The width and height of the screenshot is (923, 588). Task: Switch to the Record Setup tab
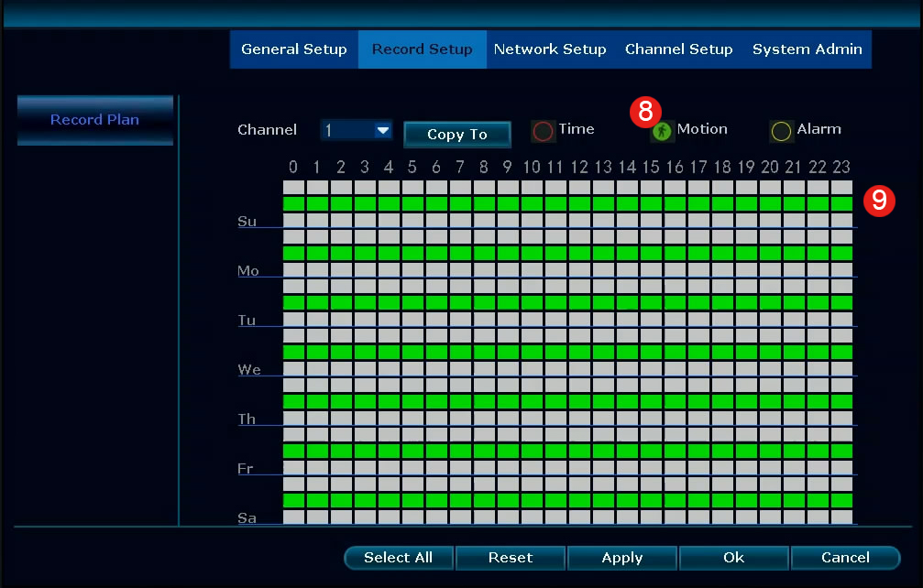pos(422,49)
